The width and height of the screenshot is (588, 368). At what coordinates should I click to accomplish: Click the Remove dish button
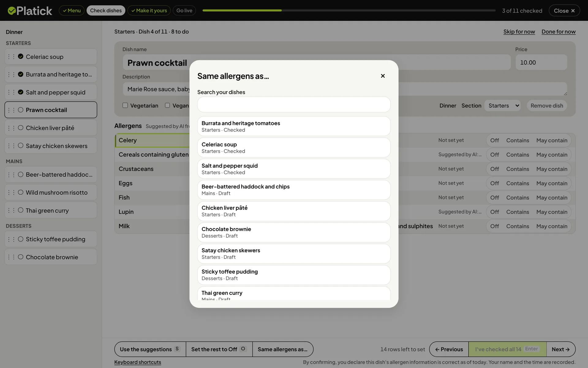coord(547,105)
